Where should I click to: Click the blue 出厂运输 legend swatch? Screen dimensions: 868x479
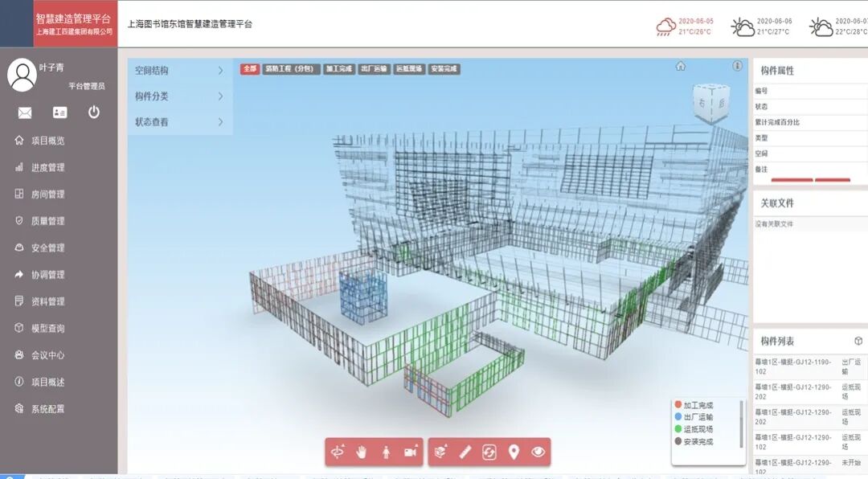[678, 417]
